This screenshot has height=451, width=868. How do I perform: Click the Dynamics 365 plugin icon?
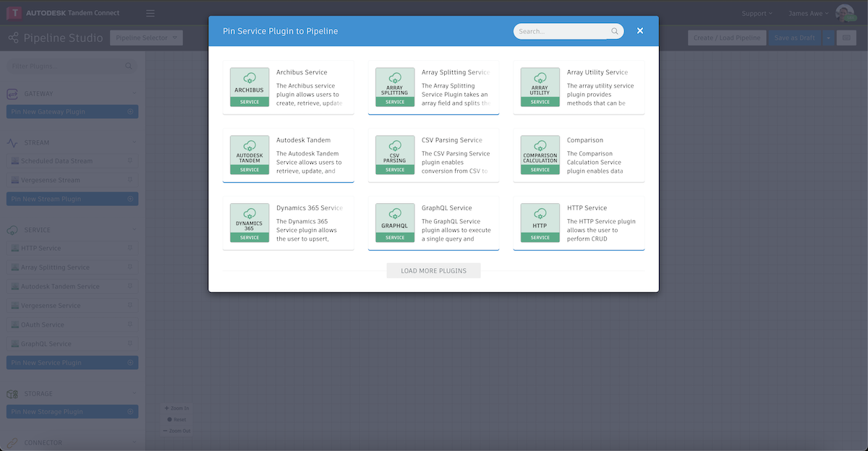[x=250, y=223]
